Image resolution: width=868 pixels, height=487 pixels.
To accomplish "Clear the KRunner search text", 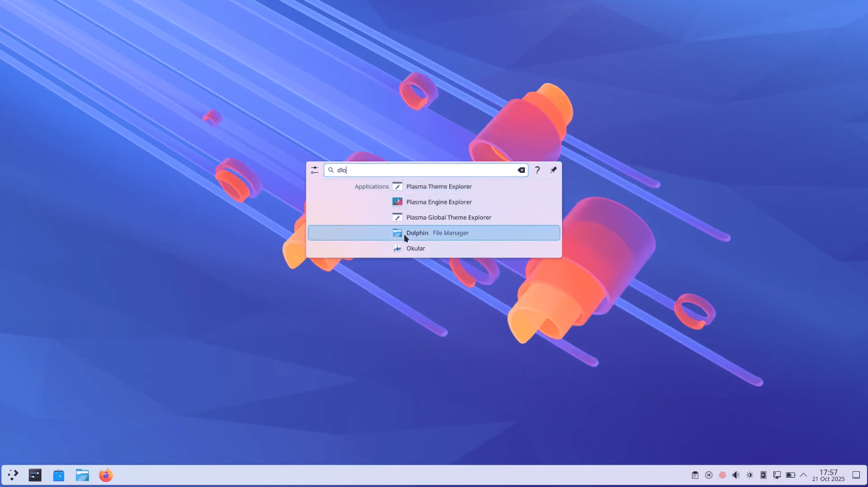I will point(521,170).
